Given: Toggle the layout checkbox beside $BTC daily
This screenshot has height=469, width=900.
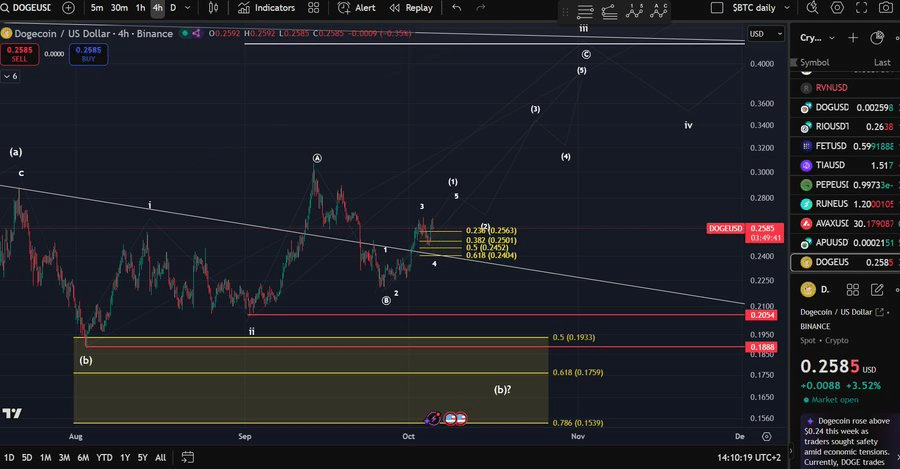Looking at the screenshot, I should coord(717,8).
